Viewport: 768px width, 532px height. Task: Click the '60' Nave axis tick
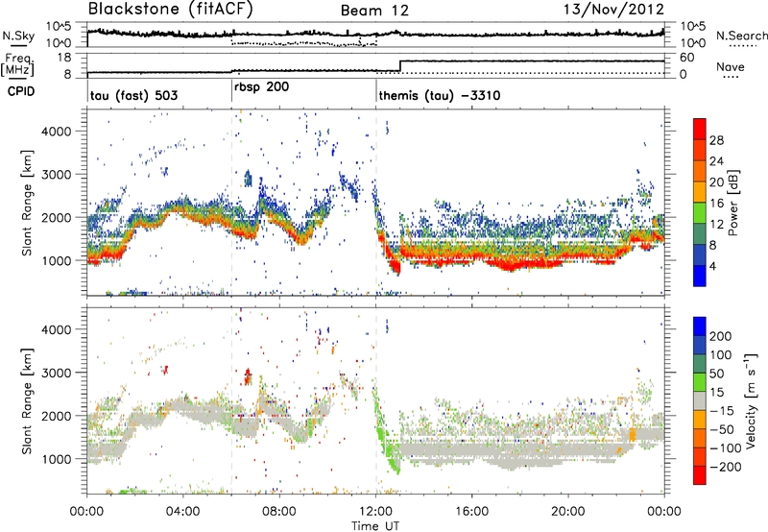tap(686, 58)
